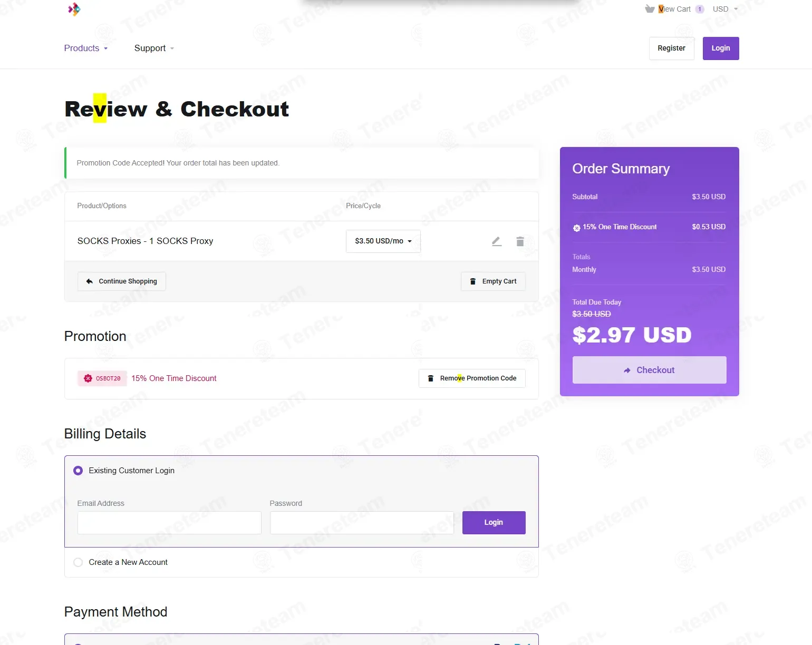The height and width of the screenshot is (645, 812).
Task: Click the 15% One Time Discount promotion text
Action: coord(174,378)
